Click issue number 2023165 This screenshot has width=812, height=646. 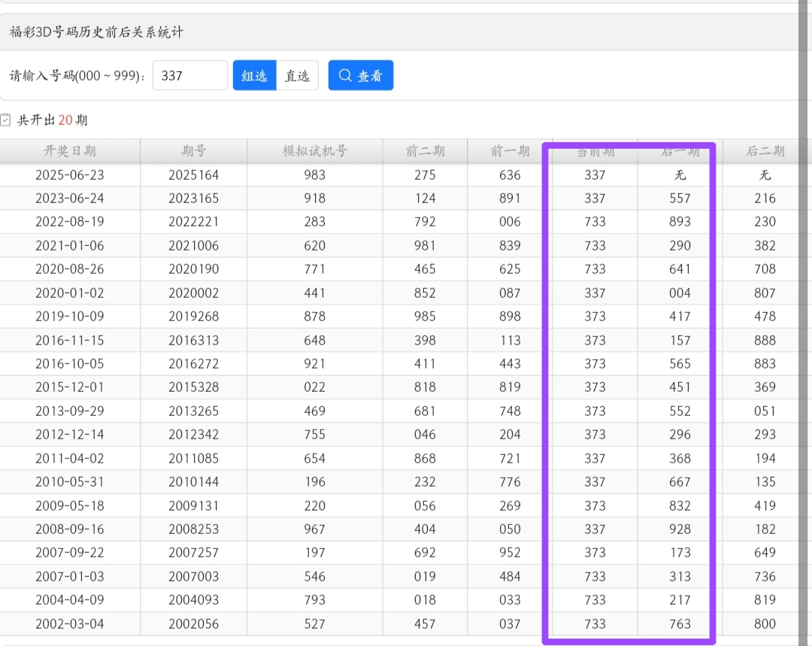pyautogui.click(x=194, y=199)
